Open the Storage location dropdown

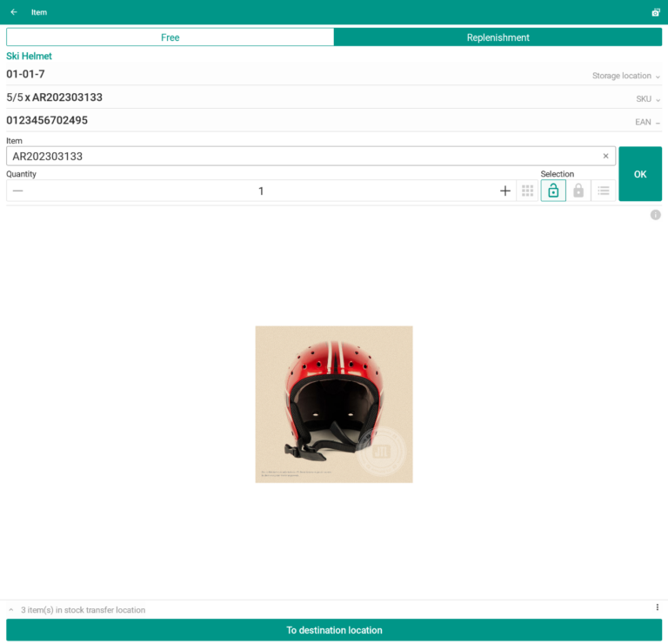point(625,76)
